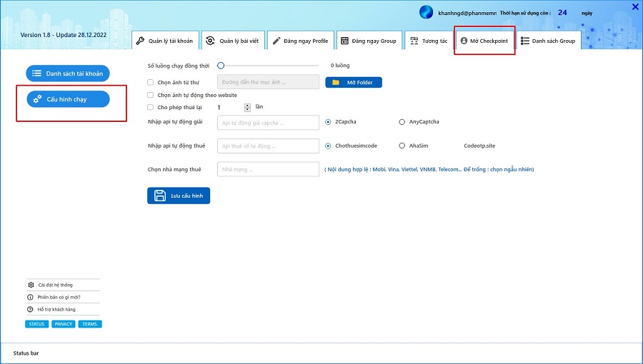Screen dimensions: 643x364
Task: Open the Quản lý bài viết tab
Action: pos(233,40)
